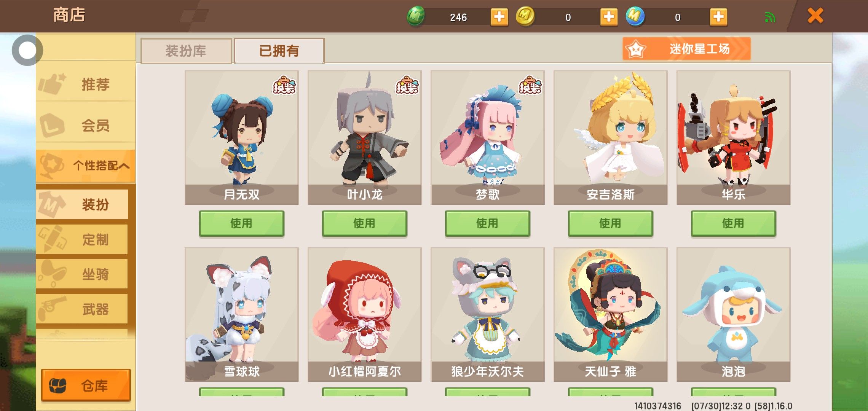Add more green mini beans currency
This screenshot has height=411, width=868.
499,17
